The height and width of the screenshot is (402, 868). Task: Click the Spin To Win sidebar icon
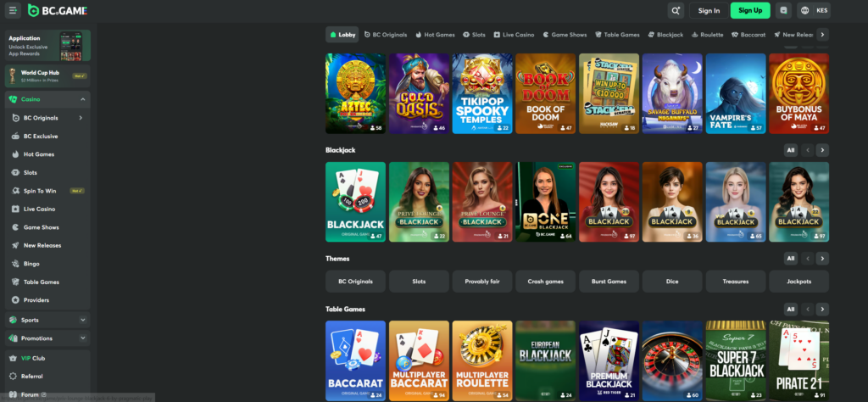[15, 191]
